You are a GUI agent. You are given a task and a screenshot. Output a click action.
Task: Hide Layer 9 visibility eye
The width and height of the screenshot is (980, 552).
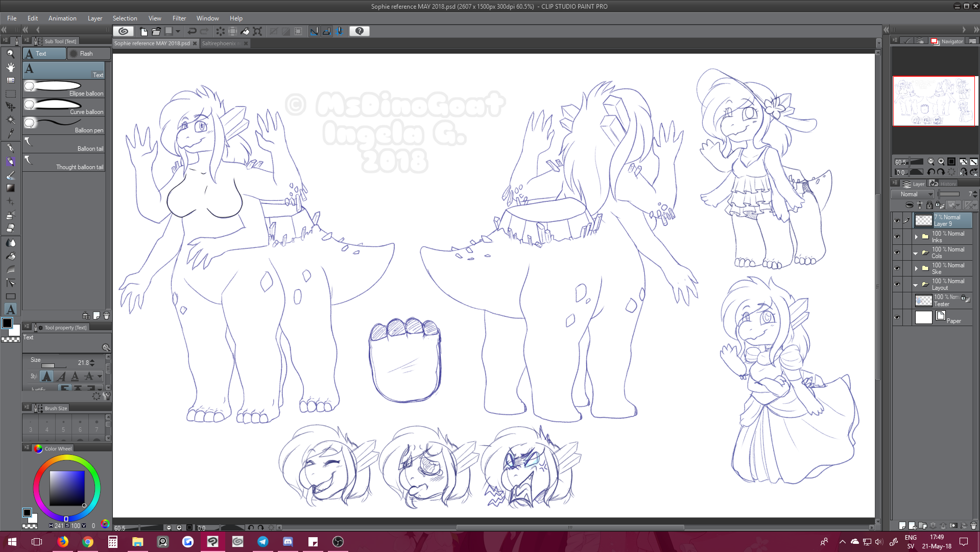(x=897, y=221)
